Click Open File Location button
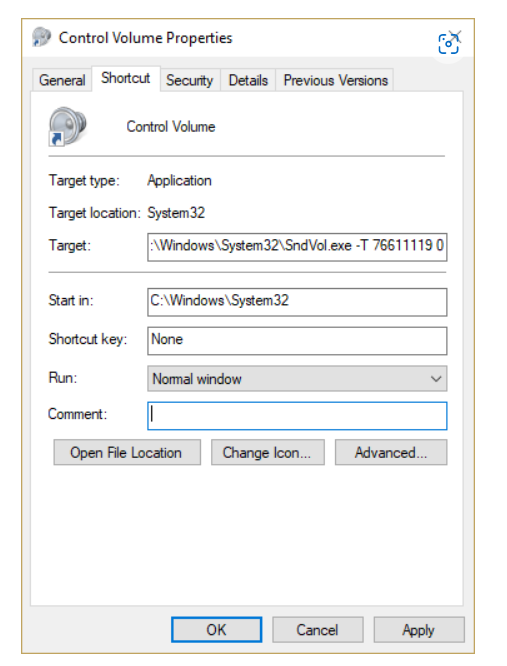 127,452
